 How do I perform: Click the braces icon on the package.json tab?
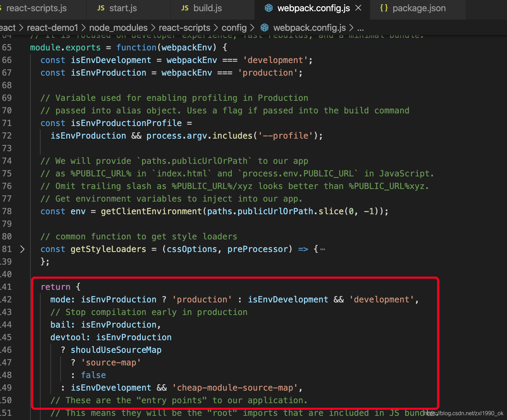(x=383, y=8)
